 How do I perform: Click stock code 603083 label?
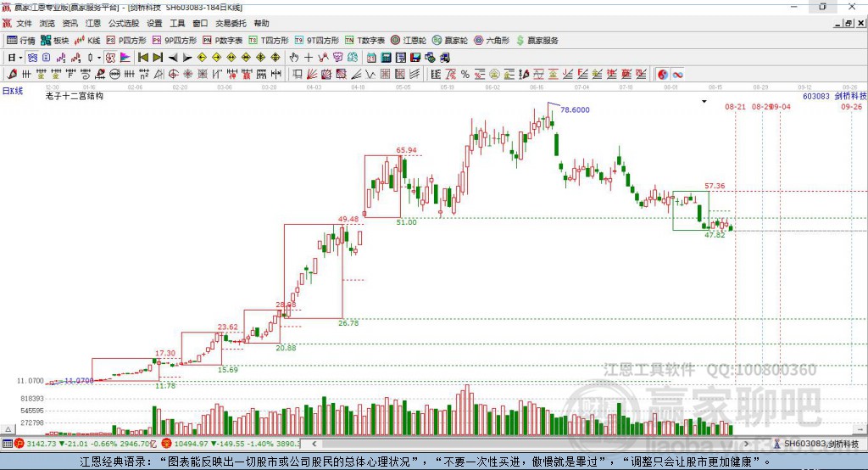tap(816, 96)
